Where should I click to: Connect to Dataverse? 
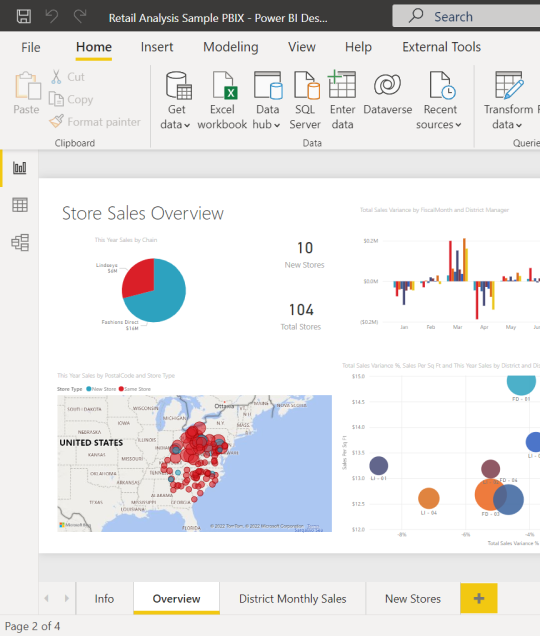coord(387,94)
